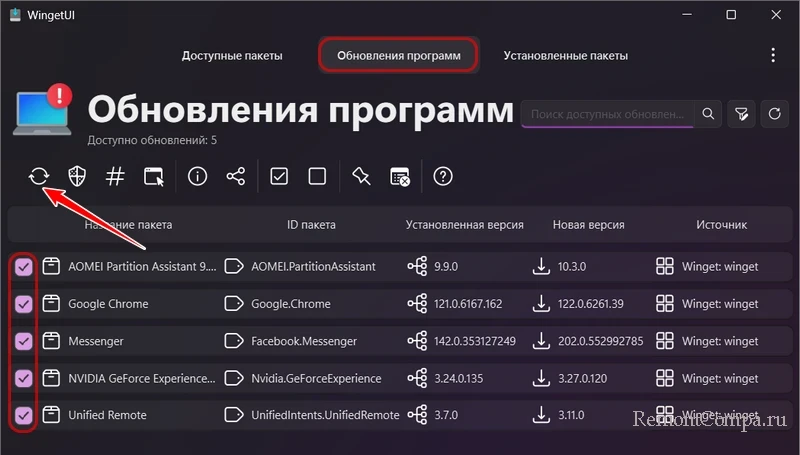Switch to Доступные пакеты tab
Viewport: 800px width, 455px height.
[x=232, y=56]
